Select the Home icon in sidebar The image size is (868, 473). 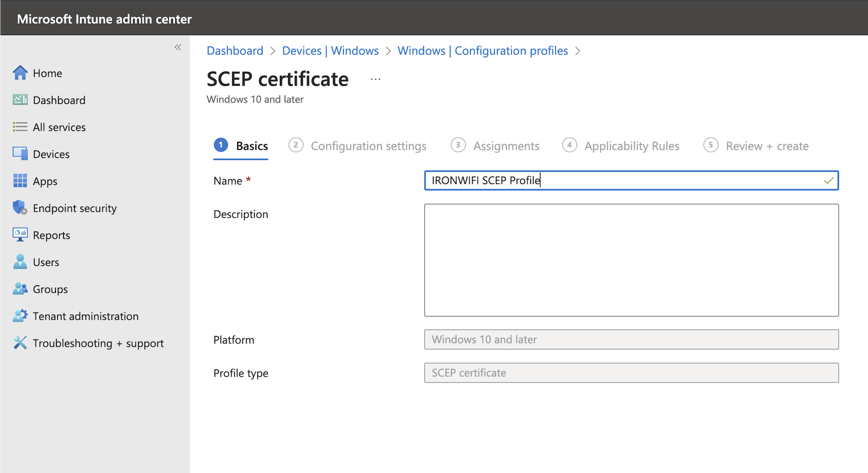coord(20,73)
